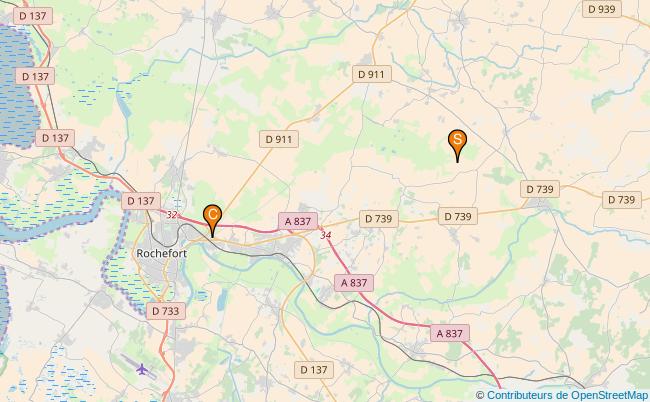Click the rightmost D 739 road label
Screen dimensions: 650x402
point(621,200)
